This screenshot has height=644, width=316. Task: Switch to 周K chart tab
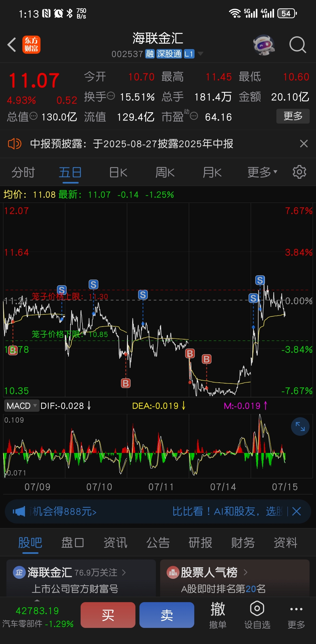click(165, 172)
